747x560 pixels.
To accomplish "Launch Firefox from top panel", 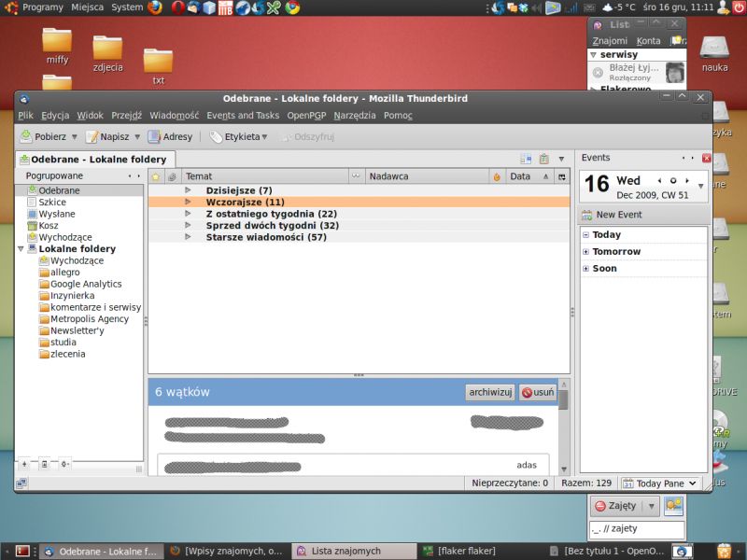I will pyautogui.click(x=155, y=7).
